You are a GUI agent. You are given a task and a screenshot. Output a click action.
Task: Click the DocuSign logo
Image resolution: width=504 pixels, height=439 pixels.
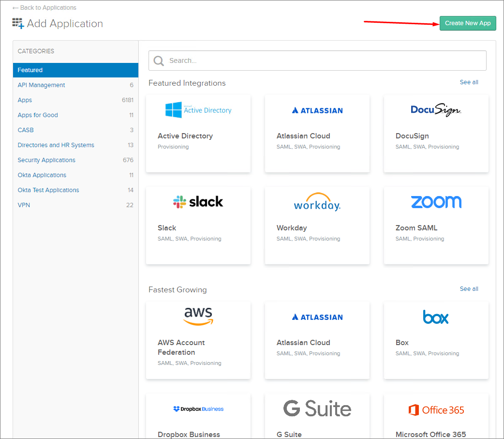pyautogui.click(x=436, y=110)
